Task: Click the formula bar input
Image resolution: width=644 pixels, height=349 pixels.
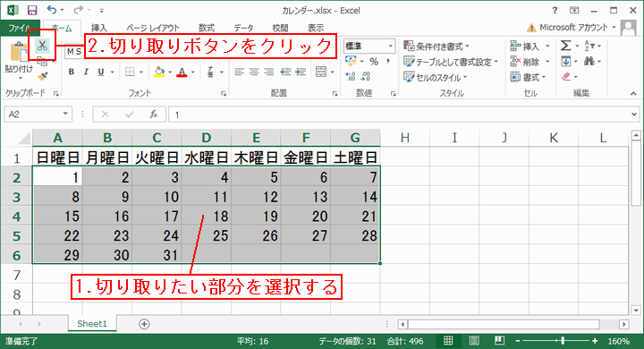Action: point(398,115)
